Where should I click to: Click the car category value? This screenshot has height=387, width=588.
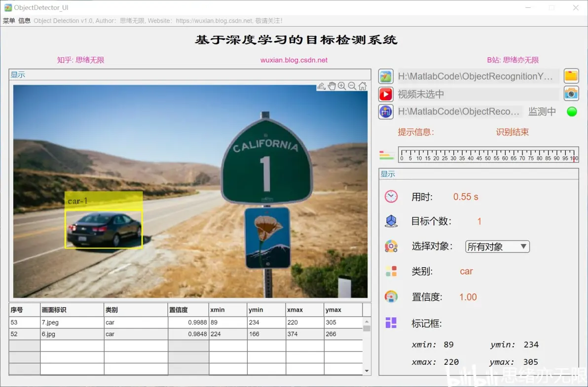(466, 271)
